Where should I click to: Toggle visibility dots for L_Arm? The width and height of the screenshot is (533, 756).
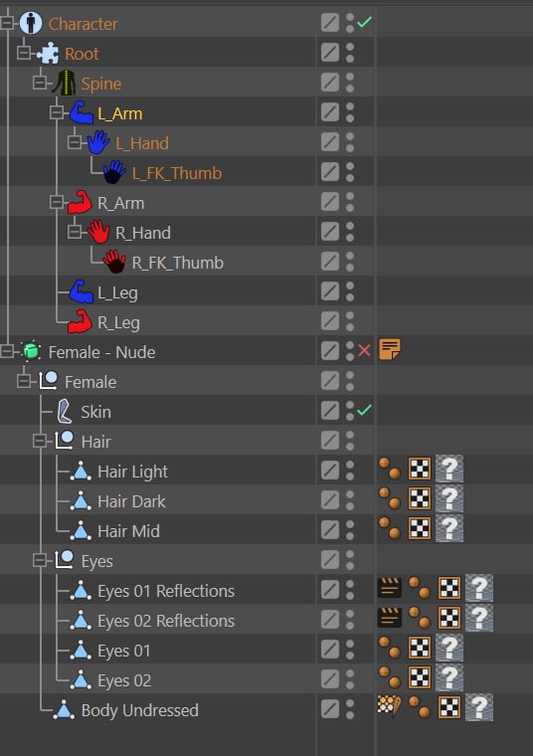(350, 112)
